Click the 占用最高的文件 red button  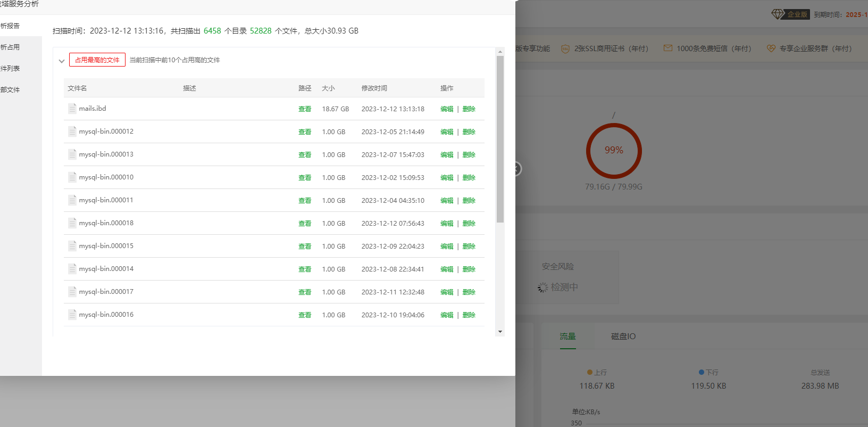point(97,60)
